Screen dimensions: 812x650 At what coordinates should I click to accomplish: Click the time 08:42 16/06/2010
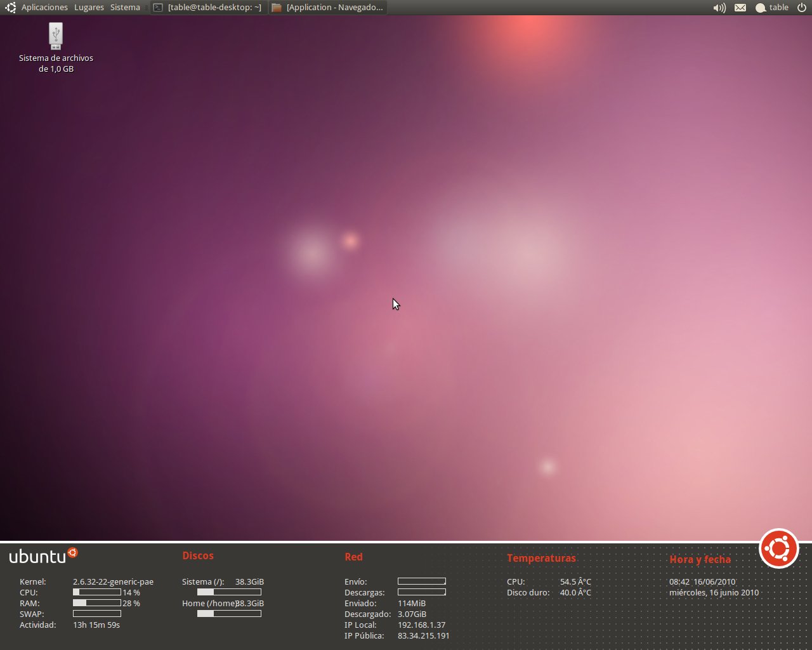point(702,581)
